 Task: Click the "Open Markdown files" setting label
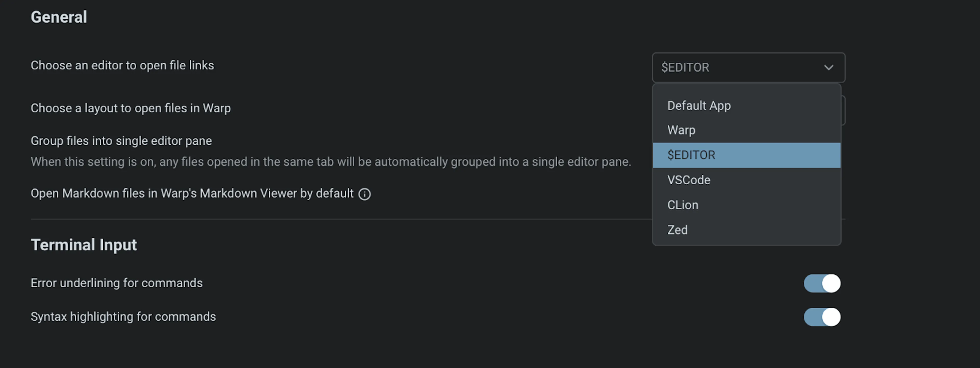192,193
